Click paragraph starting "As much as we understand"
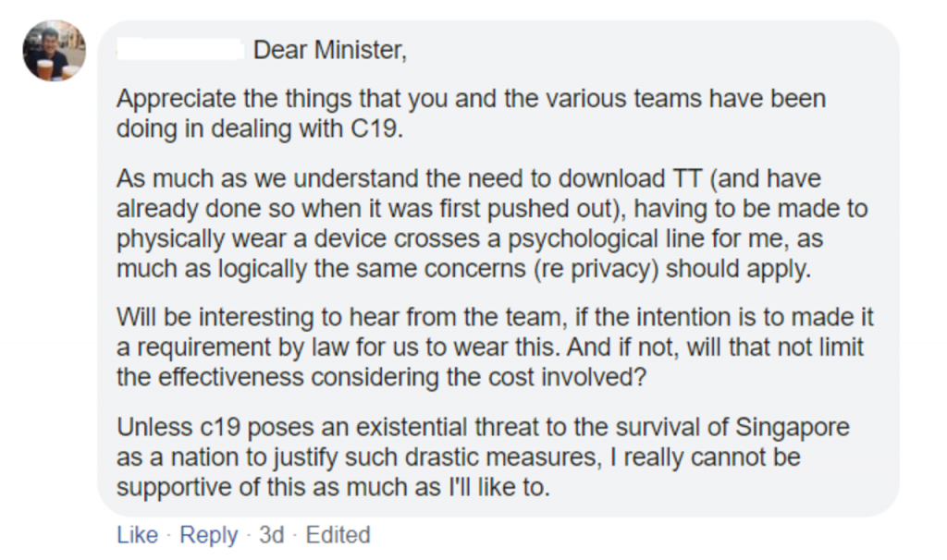This screenshot has height=560, width=947. (x=492, y=224)
